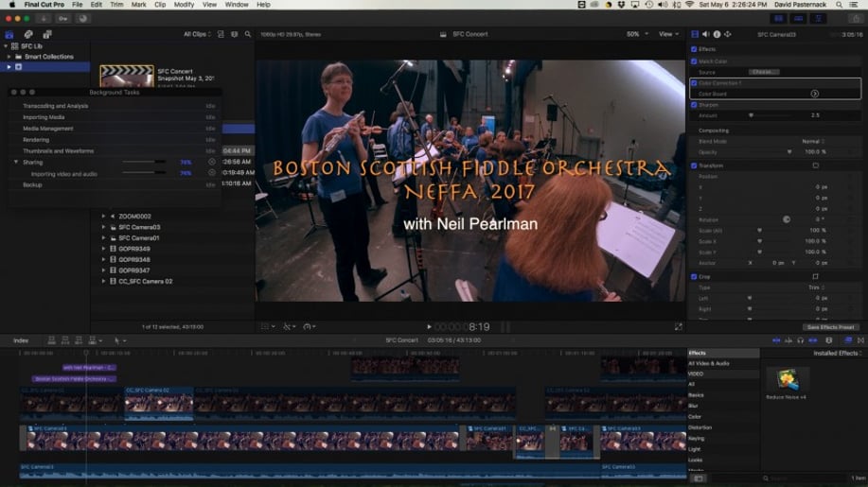Play the viewer video

pyautogui.click(x=429, y=327)
